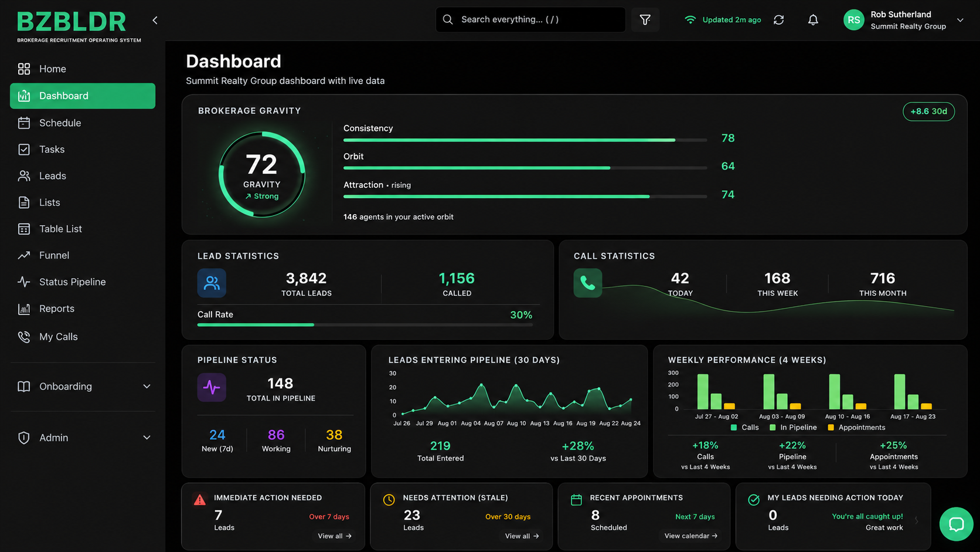Select Table List in the sidebar
Screen dimensions: 980x552
tap(83, 229)
